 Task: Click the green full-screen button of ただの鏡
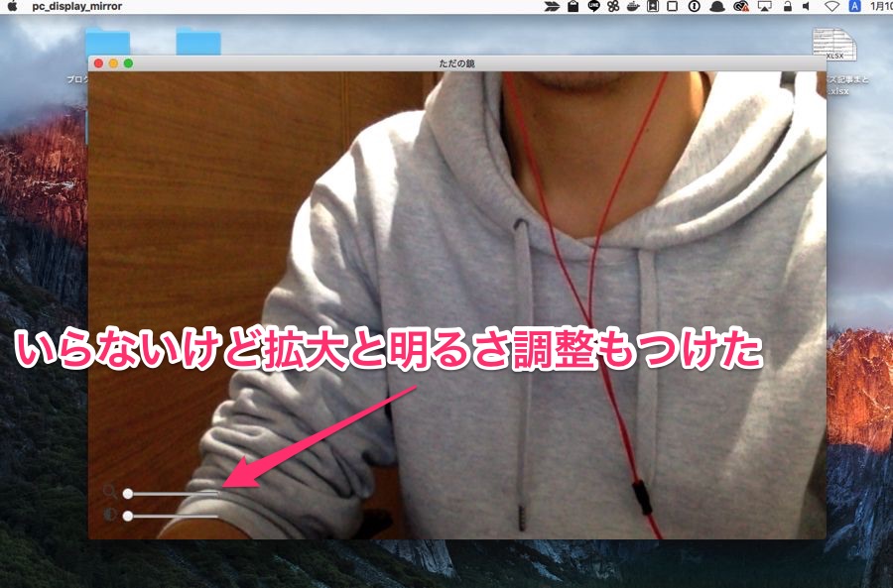pos(128,63)
